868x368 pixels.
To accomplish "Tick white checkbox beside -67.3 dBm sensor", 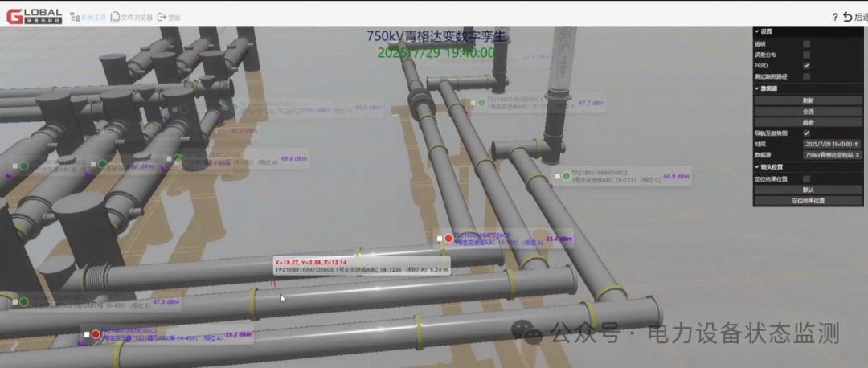I will click(15, 301).
